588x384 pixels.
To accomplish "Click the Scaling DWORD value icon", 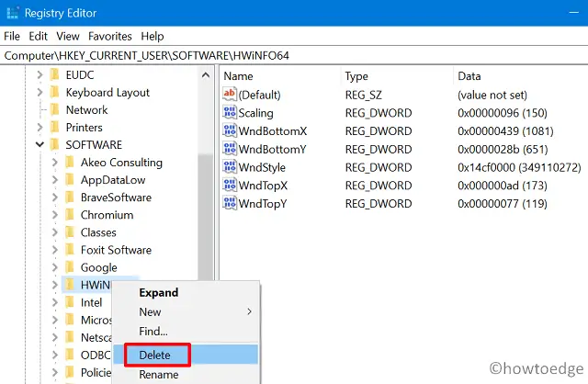I will 230,113.
